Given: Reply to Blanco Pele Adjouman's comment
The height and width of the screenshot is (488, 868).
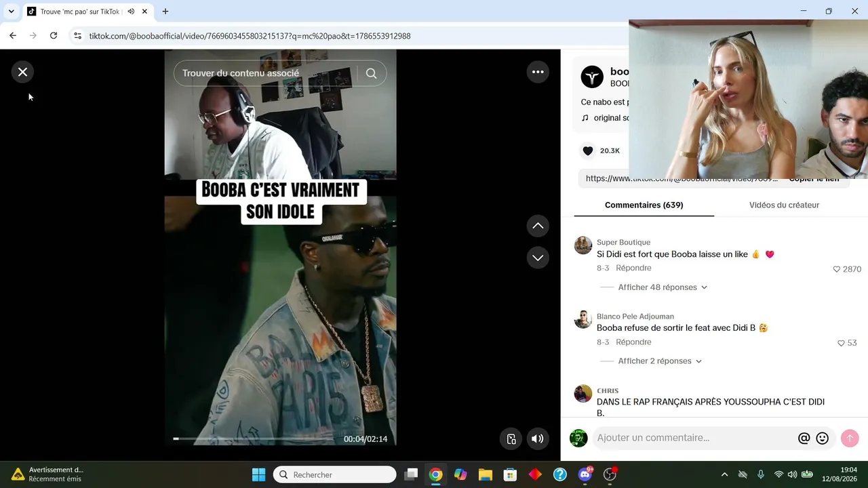Looking at the screenshot, I should (633, 342).
